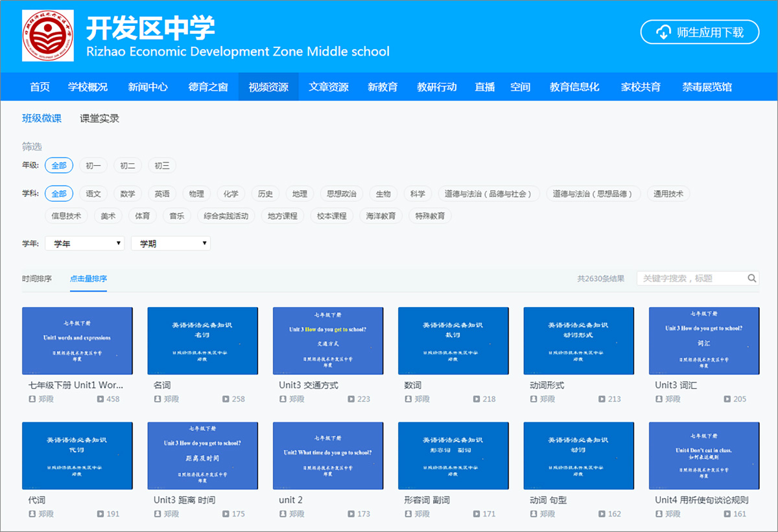Click the play count icon beside 161
The height and width of the screenshot is (532, 778).
[727, 514]
